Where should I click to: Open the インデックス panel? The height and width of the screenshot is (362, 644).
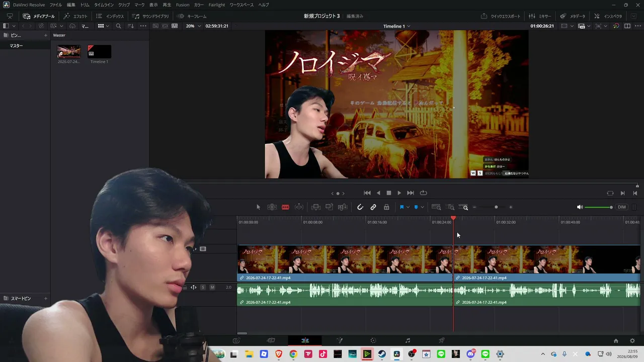110,16
